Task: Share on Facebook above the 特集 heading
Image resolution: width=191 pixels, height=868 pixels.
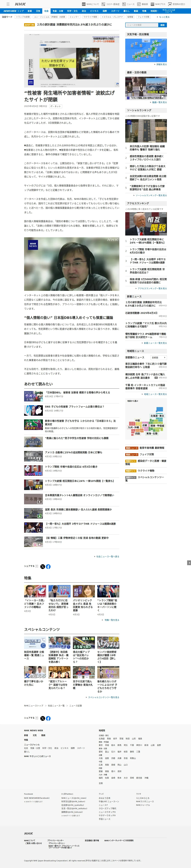Action: click(x=48, y=566)
